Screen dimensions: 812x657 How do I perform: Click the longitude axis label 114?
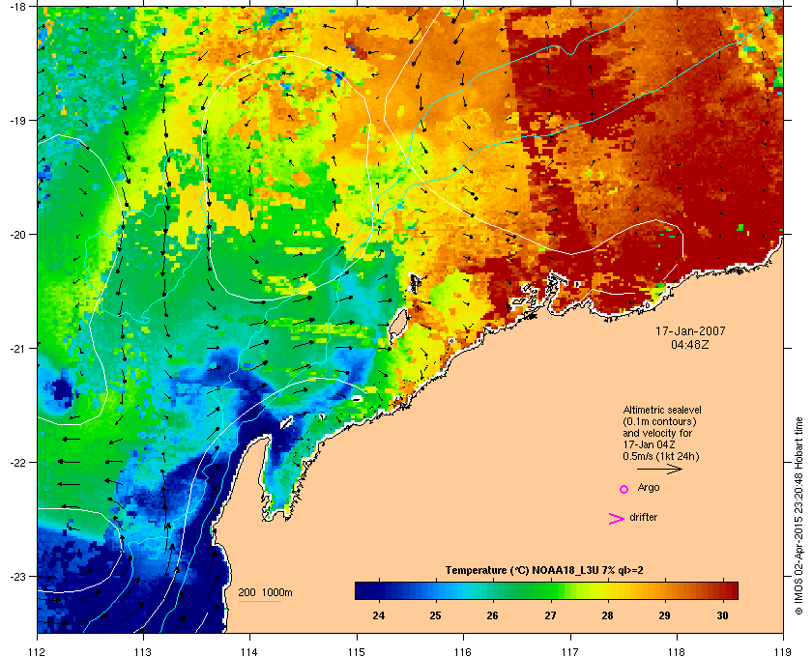point(249,651)
